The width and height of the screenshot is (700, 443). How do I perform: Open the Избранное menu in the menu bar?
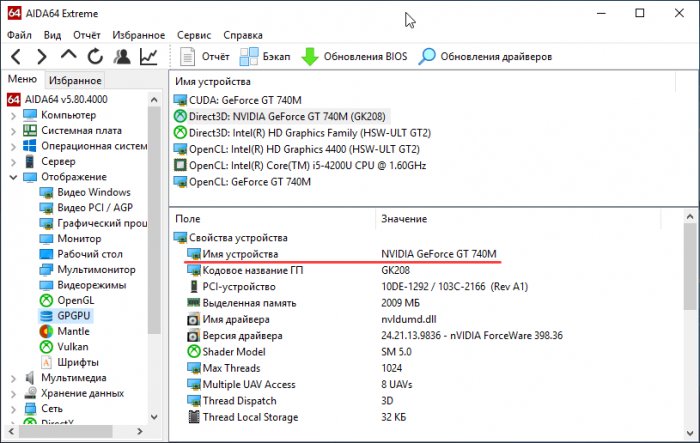tap(138, 35)
